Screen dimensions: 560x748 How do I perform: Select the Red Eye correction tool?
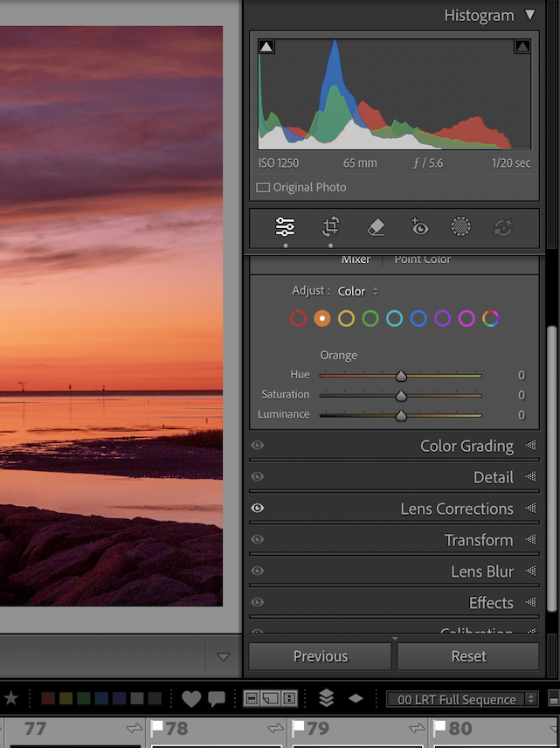coord(419,227)
